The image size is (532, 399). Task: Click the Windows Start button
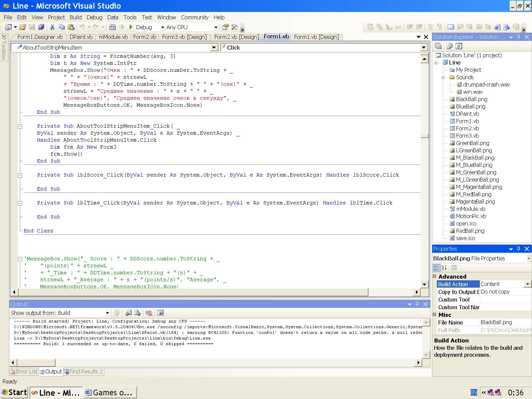(x=14, y=393)
